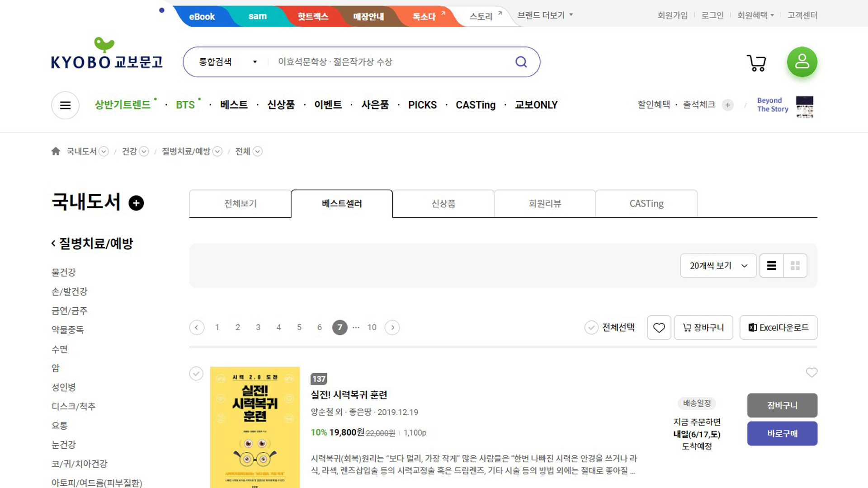The width and height of the screenshot is (868, 488).
Task: Switch to the 회원리뷰 tab
Action: point(545,204)
